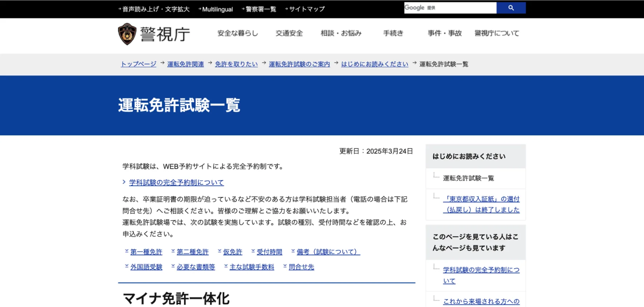Open 警視庁について menu

click(497, 33)
